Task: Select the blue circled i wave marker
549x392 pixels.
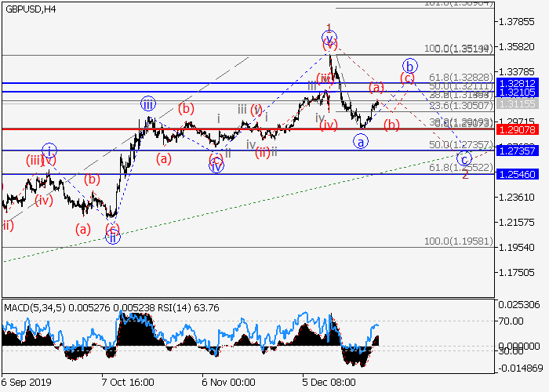Action: (x=49, y=150)
